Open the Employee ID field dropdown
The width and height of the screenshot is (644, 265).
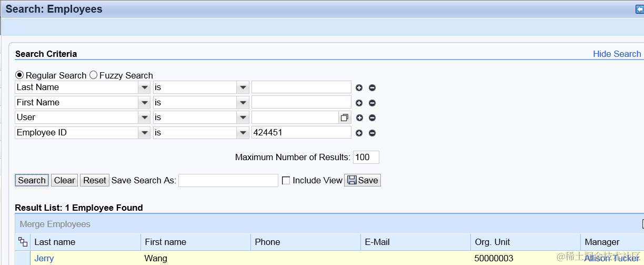pyautogui.click(x=144, y=133)
